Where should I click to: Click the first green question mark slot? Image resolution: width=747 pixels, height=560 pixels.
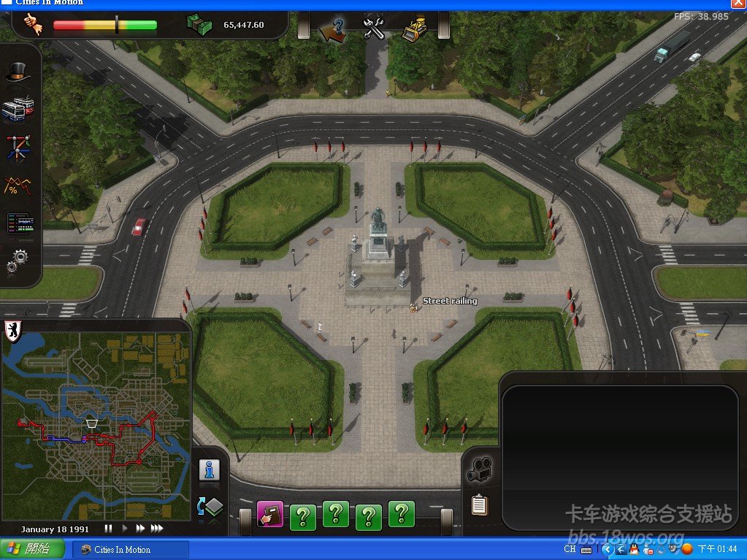pyautogui.click(x=303, y=517)
